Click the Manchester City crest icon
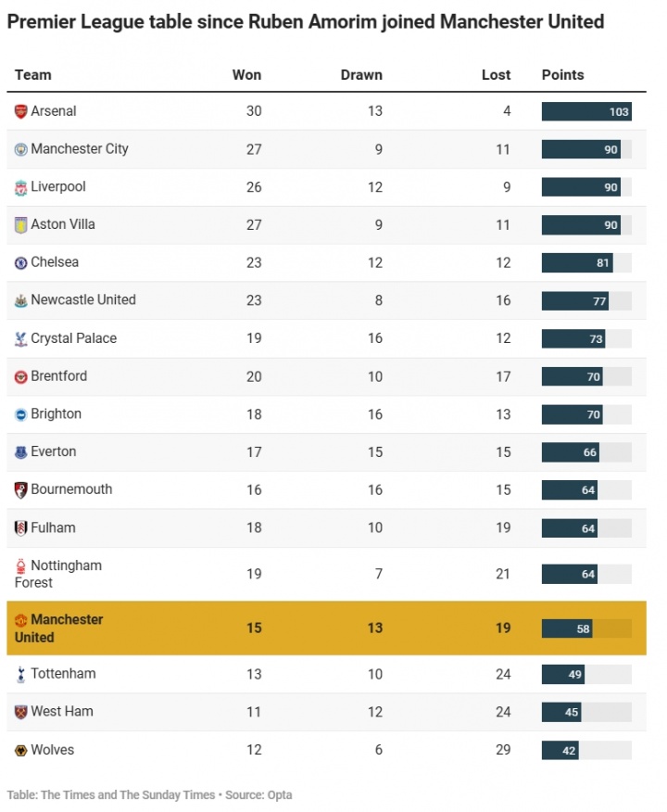Screen dimensions: 667x812 coord(21,149)
